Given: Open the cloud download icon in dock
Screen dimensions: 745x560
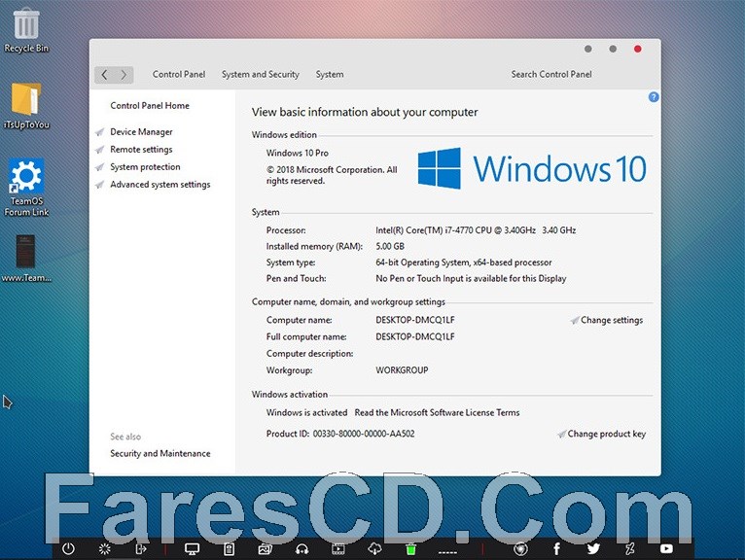Looking at the screenshot, I should [x=374, y=549].
